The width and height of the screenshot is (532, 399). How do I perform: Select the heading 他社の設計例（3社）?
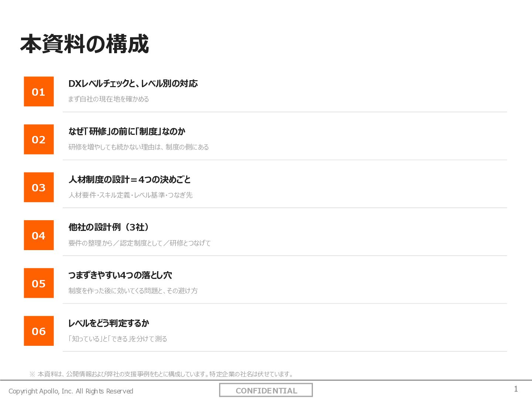click(x=109, y=227)
